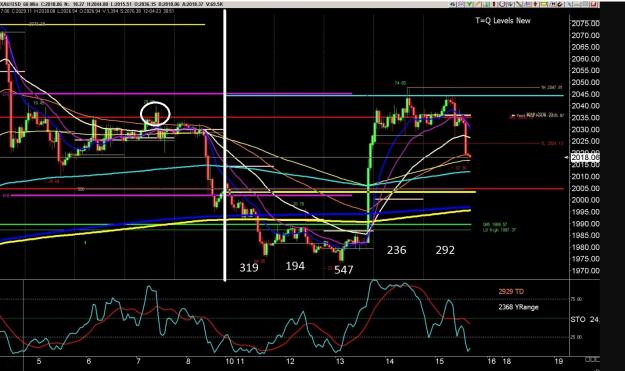This screenshot has width=625, height=371.
Task: Click the 1985.00 price axis label
Action: click(585, 236)
